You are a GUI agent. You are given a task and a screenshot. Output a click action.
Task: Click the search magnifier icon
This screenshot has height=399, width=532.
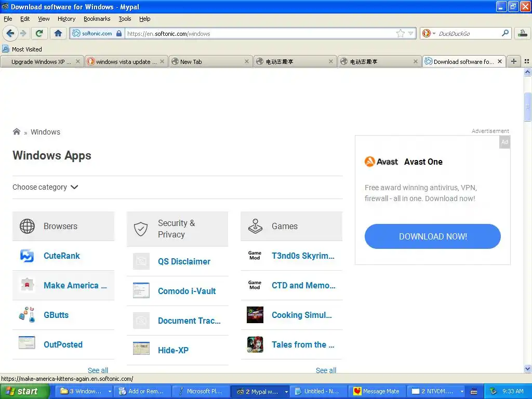[505, 33]
